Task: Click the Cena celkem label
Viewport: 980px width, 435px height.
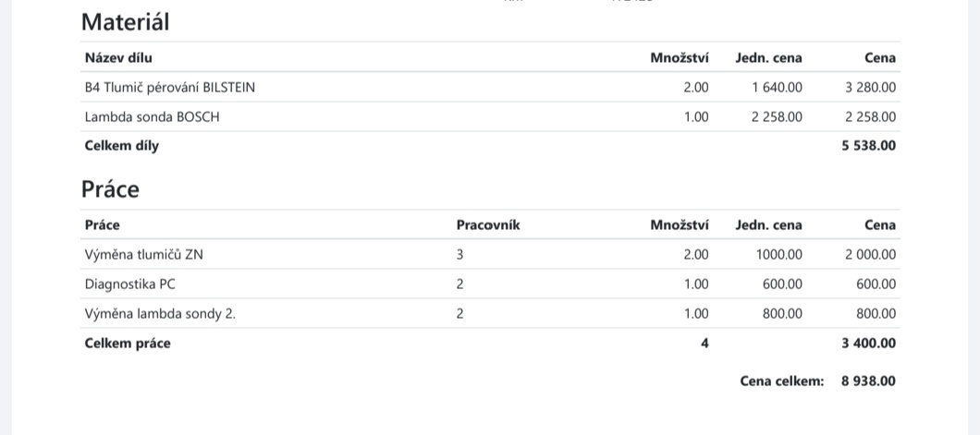Action: (x=781, y=381)
